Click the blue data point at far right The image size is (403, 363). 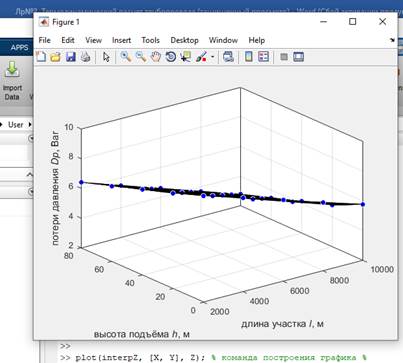point(363,204)
